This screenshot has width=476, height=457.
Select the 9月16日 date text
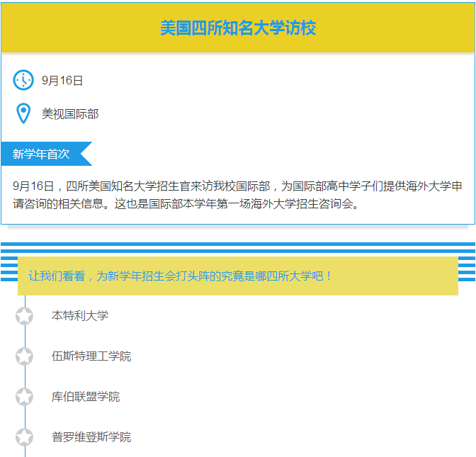point(62,81)
